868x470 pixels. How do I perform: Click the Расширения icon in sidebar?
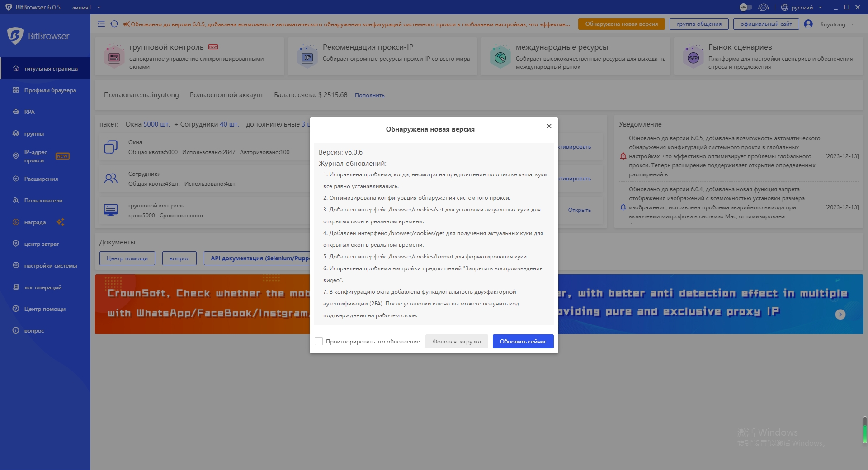point(16,179)
